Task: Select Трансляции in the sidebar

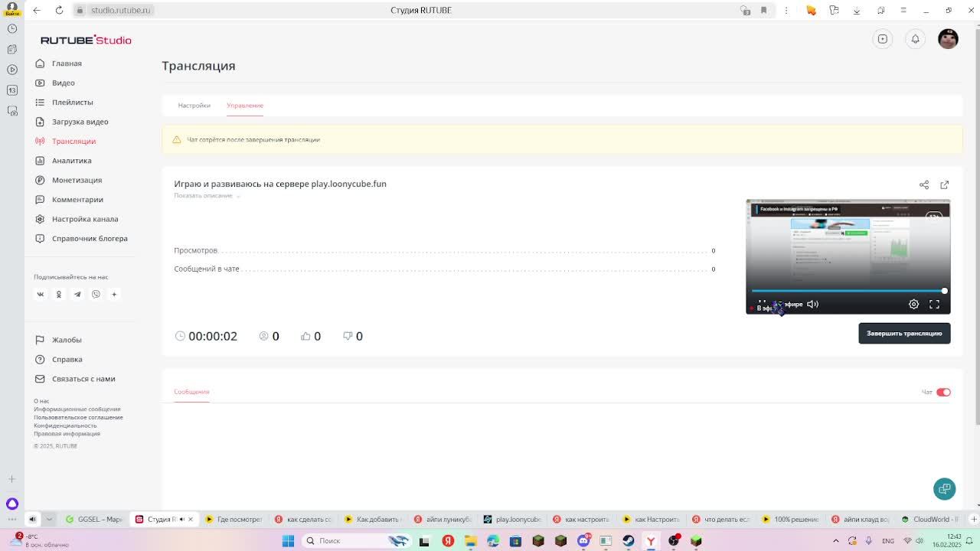Action: 73,142
